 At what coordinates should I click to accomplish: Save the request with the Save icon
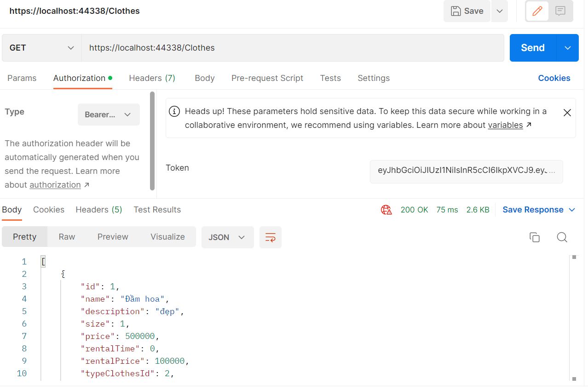[x=467, y=11]
